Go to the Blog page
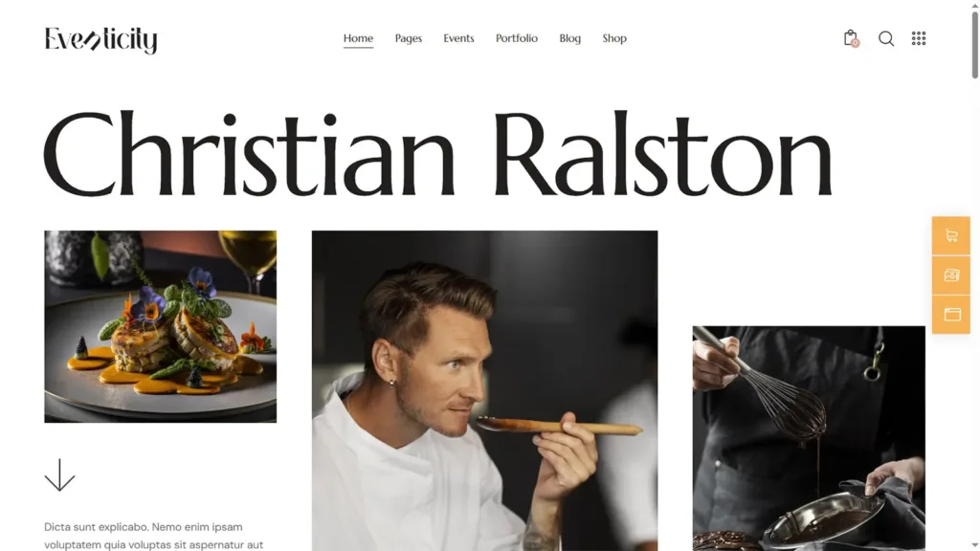The height and width of the screenshot is (551, 980). click(x=570, y=38)
